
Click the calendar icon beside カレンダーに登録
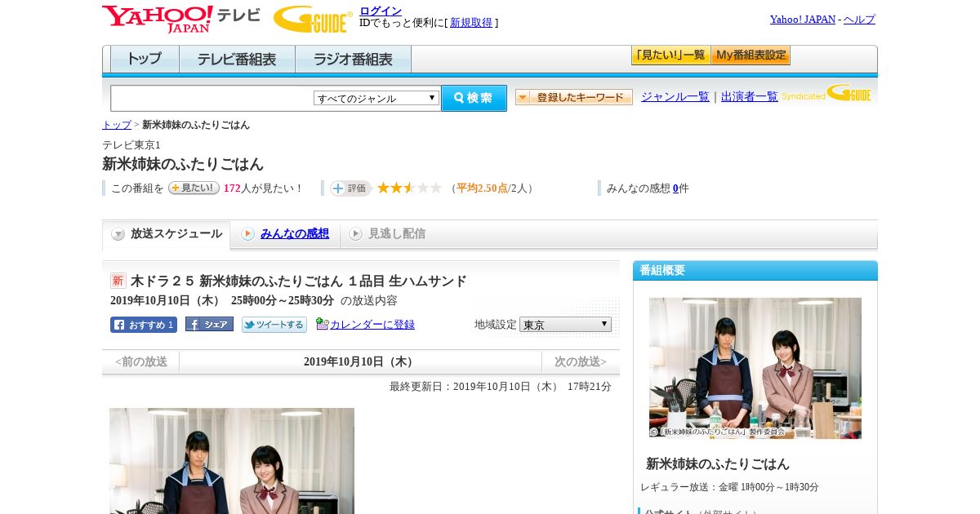coord(322,324)
